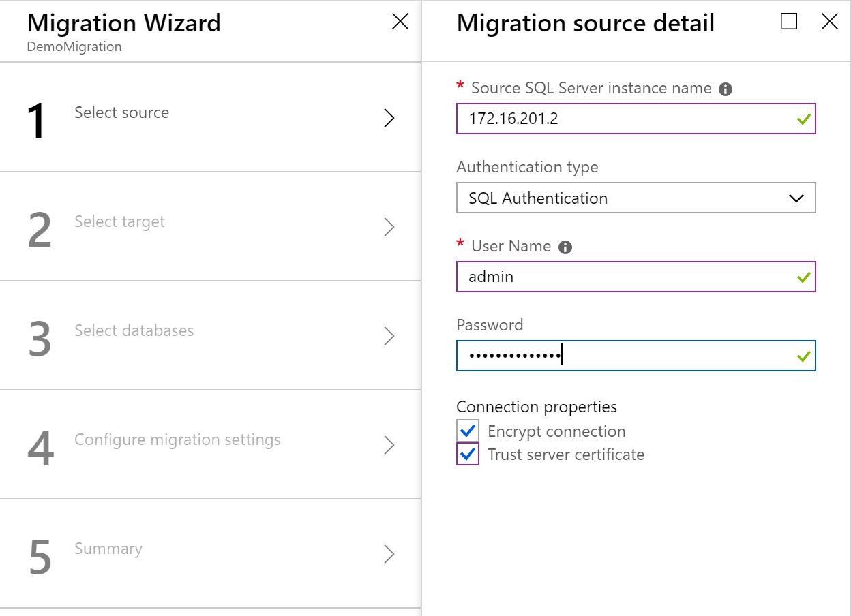The width and height of the screenshot is (851, 616).
Task: Click green checkmark in the server name field
Action: click(x=804, y=119)
